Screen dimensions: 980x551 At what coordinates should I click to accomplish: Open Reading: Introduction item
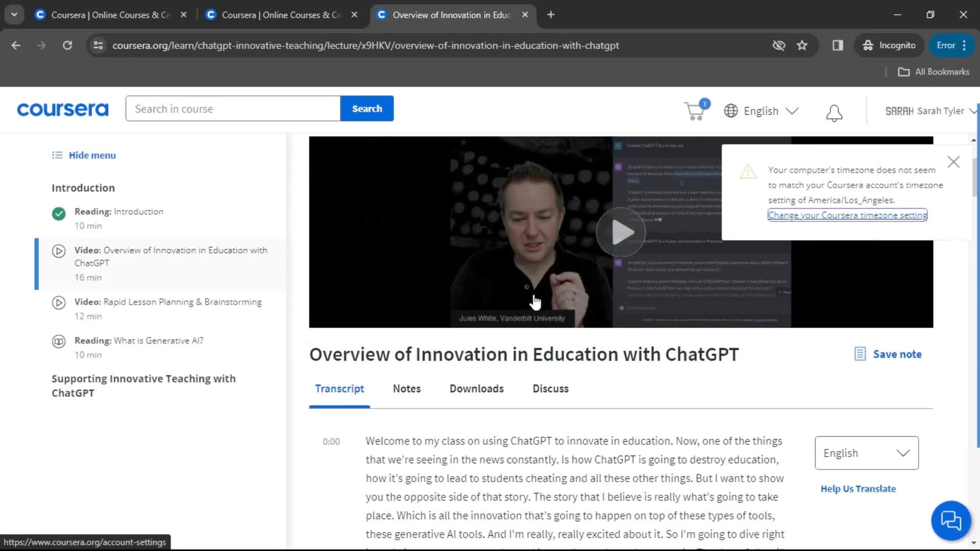[x=161, y=218]
